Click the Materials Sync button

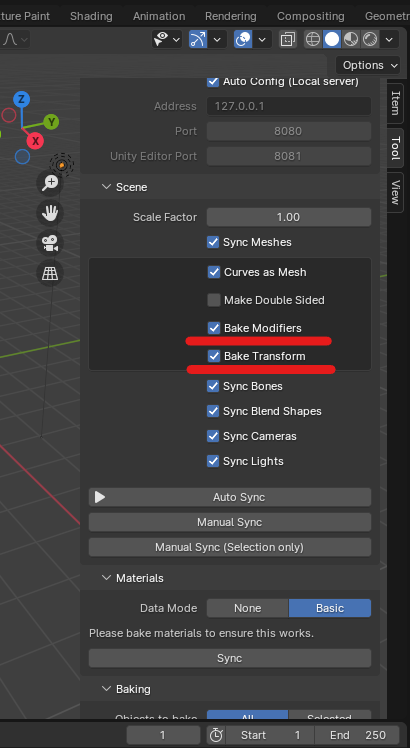(x=230, y=658)
